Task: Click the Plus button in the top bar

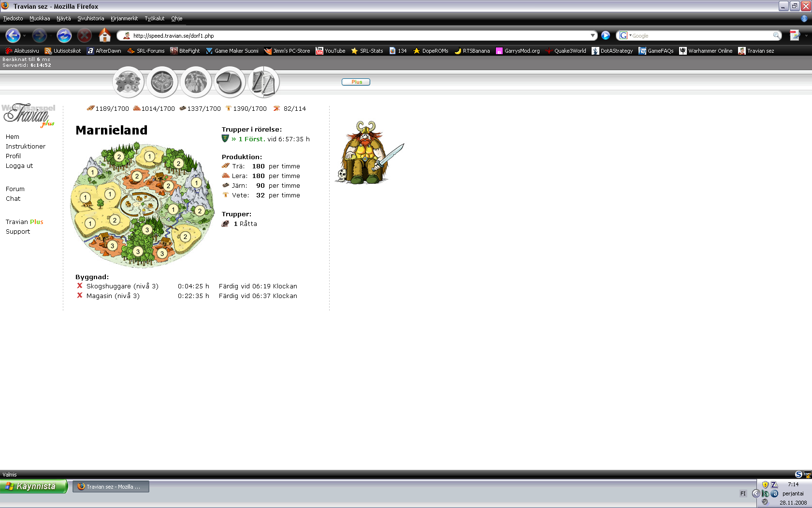Action: (x=356, y=82)
